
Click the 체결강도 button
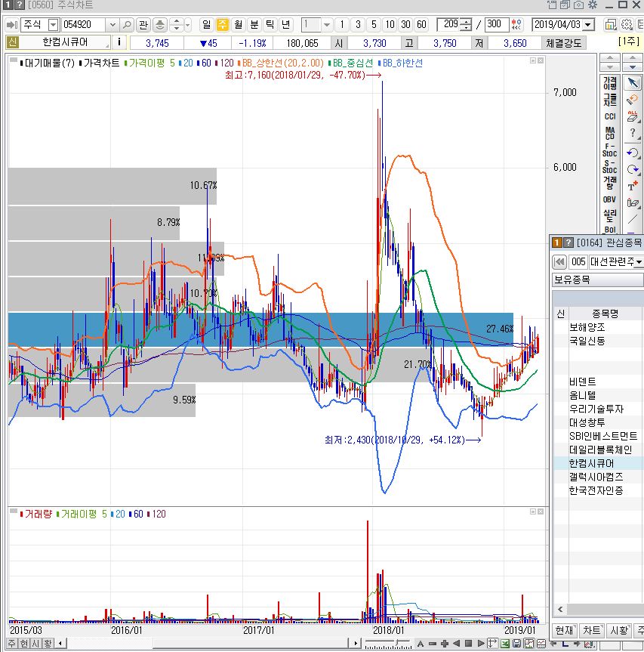point(564,43)
